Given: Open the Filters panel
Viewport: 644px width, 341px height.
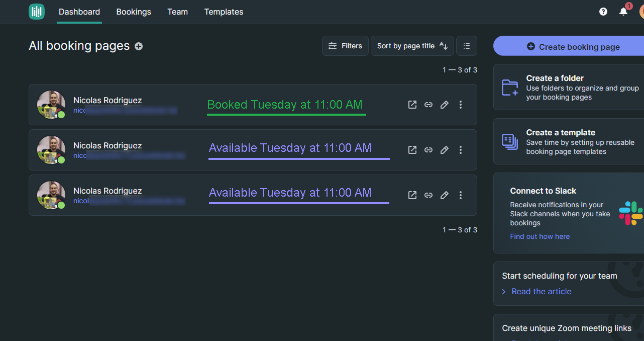Looking at the screenshot, I should pos(345,46).
